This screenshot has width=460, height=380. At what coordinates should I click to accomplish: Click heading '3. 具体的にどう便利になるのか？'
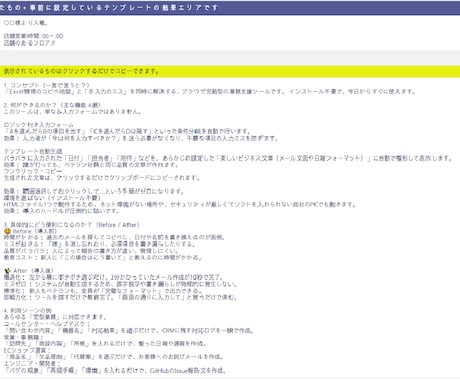[72, 225]
